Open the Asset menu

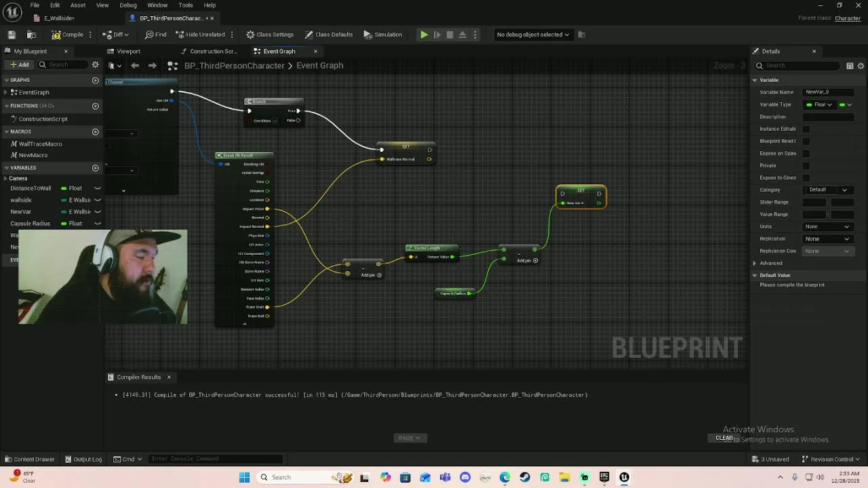[x=78, y=5]
